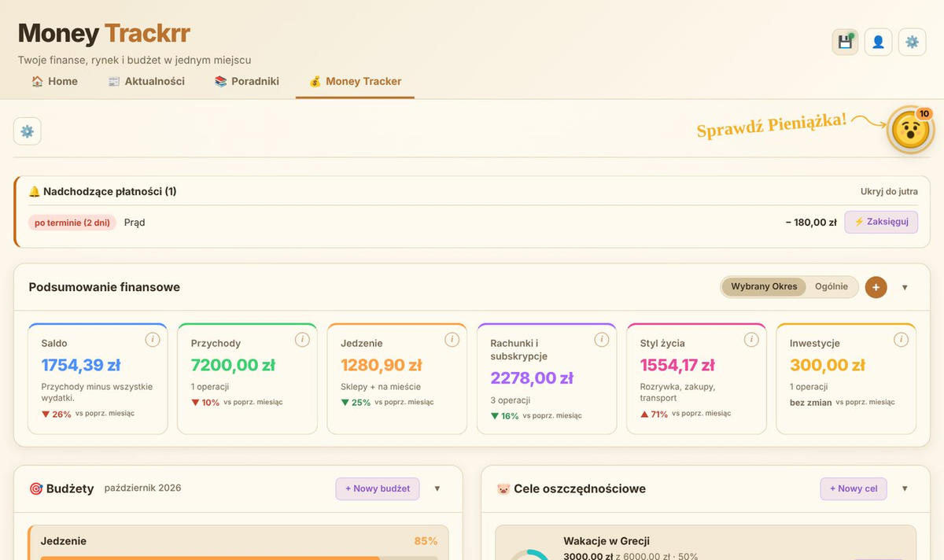Image resolution: width=944 pixels, height=560 pixels.
Task: Click the Money Trackr logo title
Action: coord(104,34)
